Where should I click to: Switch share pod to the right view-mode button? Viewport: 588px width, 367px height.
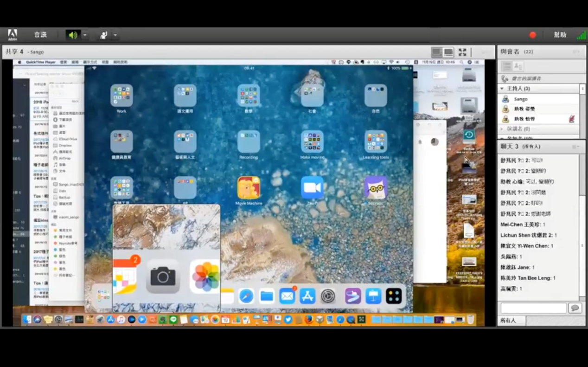coord(448,52)
